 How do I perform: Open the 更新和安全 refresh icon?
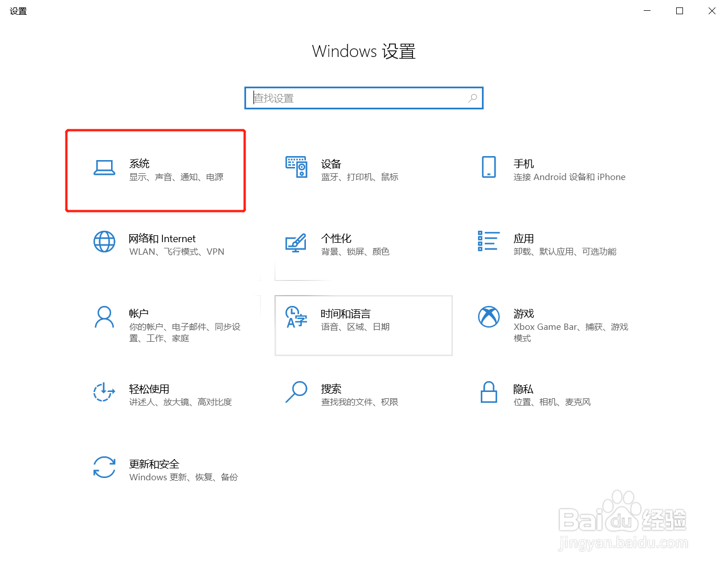point(104,468)
